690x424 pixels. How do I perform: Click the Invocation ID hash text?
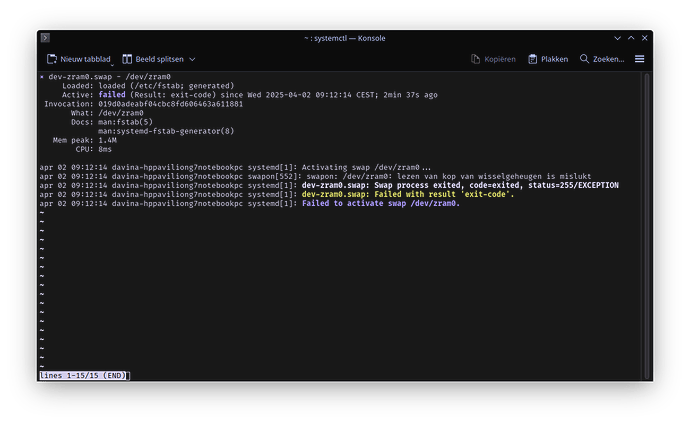[170, 104]
